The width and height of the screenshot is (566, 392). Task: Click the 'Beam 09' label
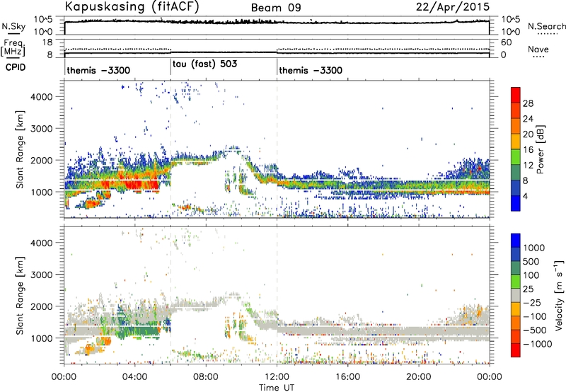tap(276, 8)
